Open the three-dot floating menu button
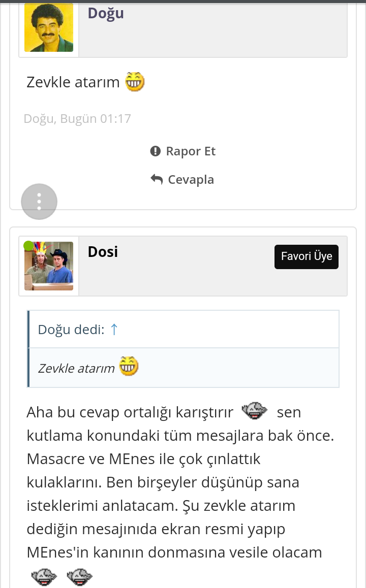 (x=39, y=202)
